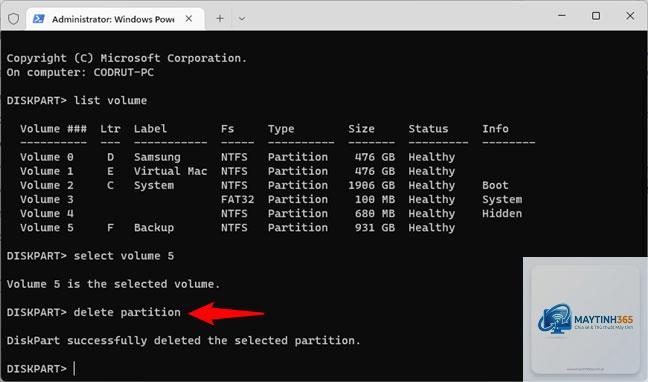Close the terminal window
This screenshot has width=648, height=382.
point(630,16)
